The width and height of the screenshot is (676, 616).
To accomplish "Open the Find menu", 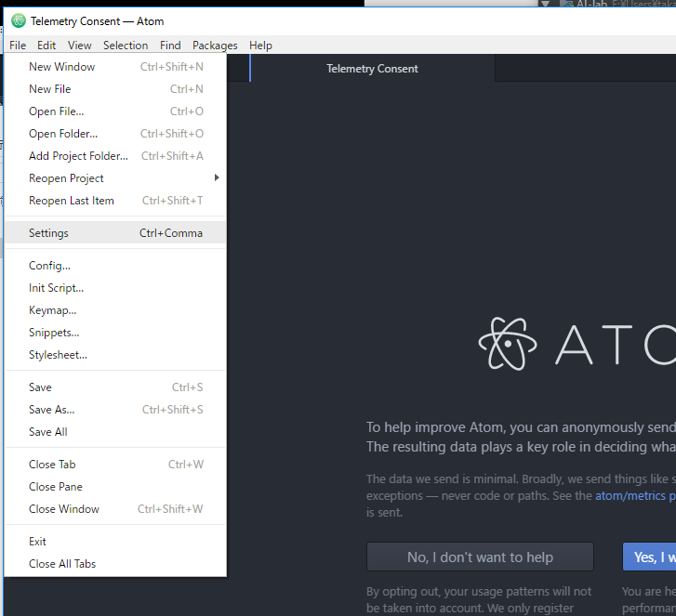I will 170,46.
